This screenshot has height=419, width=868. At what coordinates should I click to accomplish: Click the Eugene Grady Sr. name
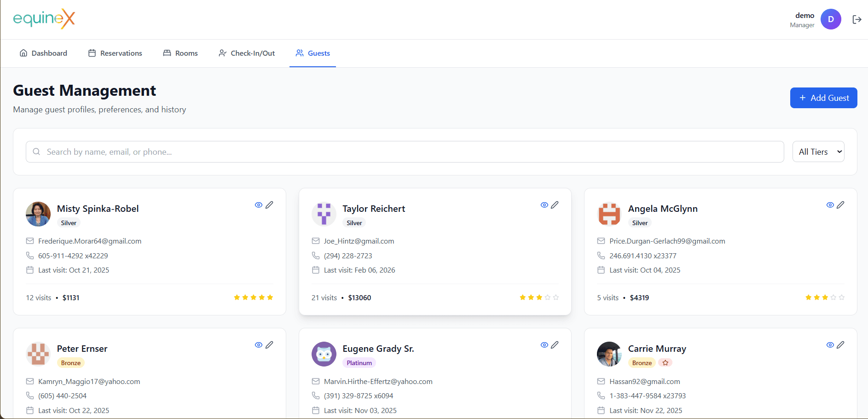(x=378, y=349)
